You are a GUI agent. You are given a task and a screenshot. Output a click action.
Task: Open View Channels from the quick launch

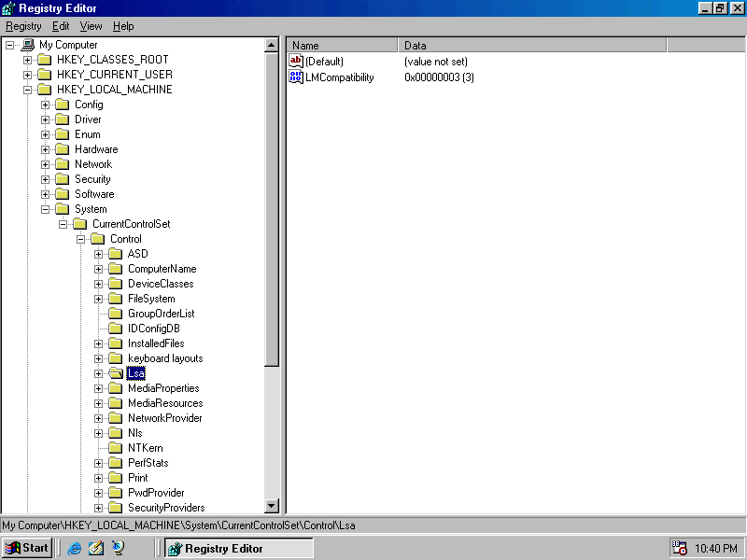(x=119, y=548)
